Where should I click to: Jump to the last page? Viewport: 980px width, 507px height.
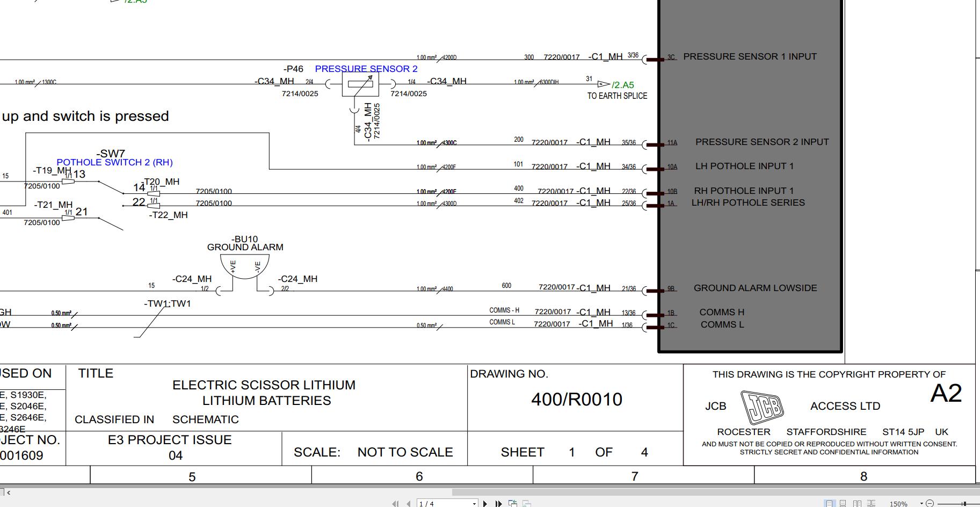coord(498,504)
